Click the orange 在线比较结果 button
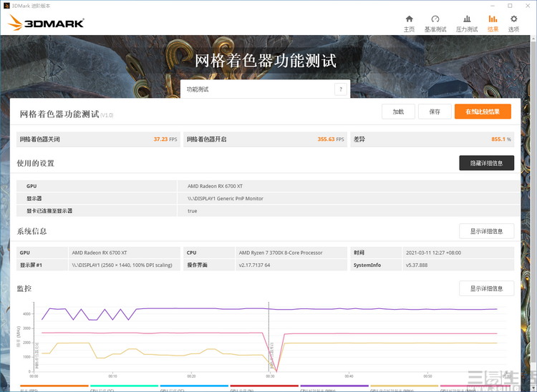The width and height of the screenshot is (537, 392). (483, 112)
